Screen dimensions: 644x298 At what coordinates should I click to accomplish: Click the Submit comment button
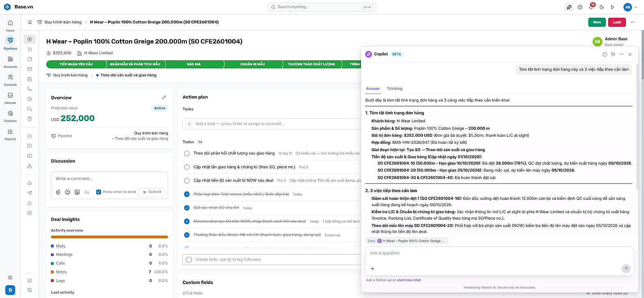click(x=152, y=192)
